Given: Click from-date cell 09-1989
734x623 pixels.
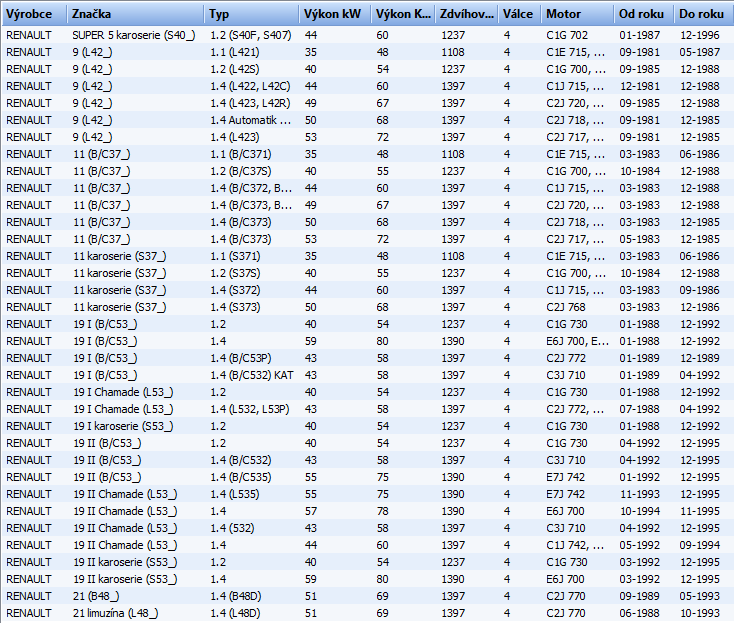Looking at the screenshot, I should click(x=639, y=596).
